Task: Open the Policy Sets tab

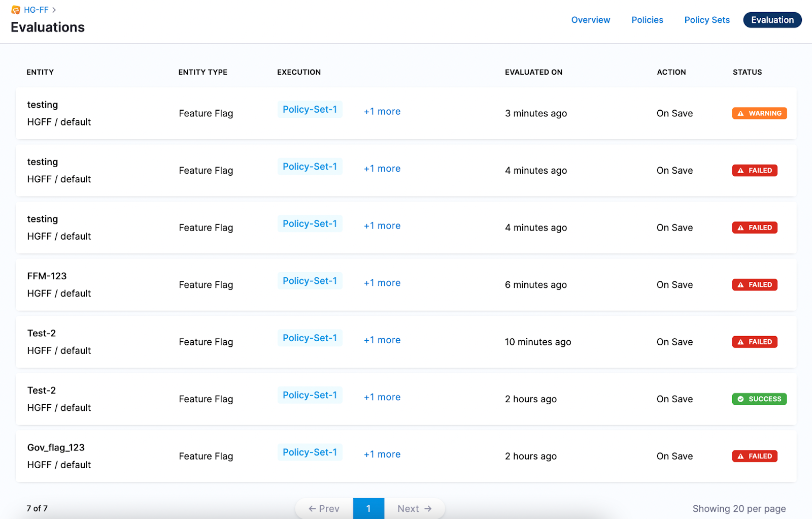Action: point(706,20)
